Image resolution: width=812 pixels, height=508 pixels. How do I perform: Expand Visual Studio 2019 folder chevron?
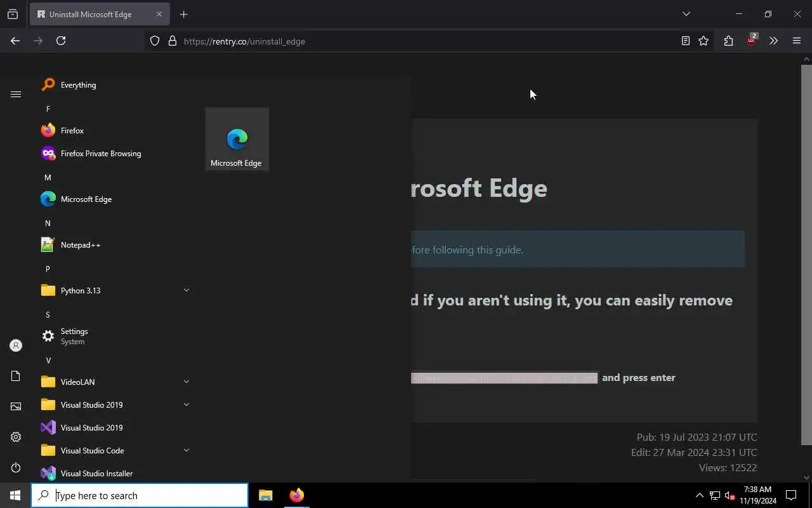coord(186,404)
